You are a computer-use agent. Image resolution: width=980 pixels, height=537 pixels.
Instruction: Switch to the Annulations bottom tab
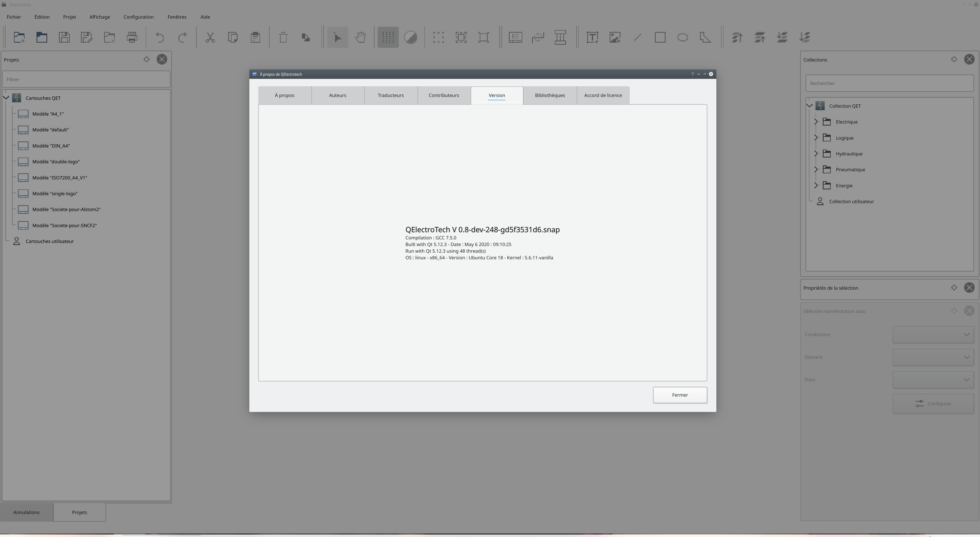pyautogui.click(x=26, y=512)
